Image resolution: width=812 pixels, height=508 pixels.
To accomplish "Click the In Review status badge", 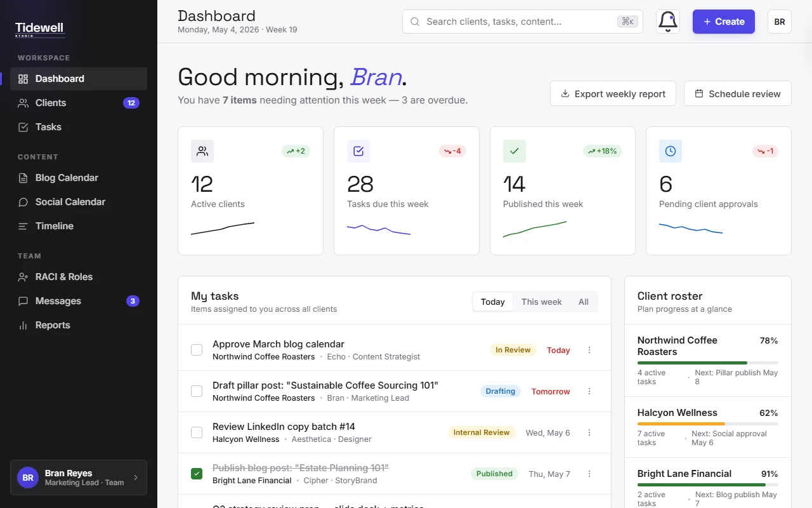I will (513, 350).
